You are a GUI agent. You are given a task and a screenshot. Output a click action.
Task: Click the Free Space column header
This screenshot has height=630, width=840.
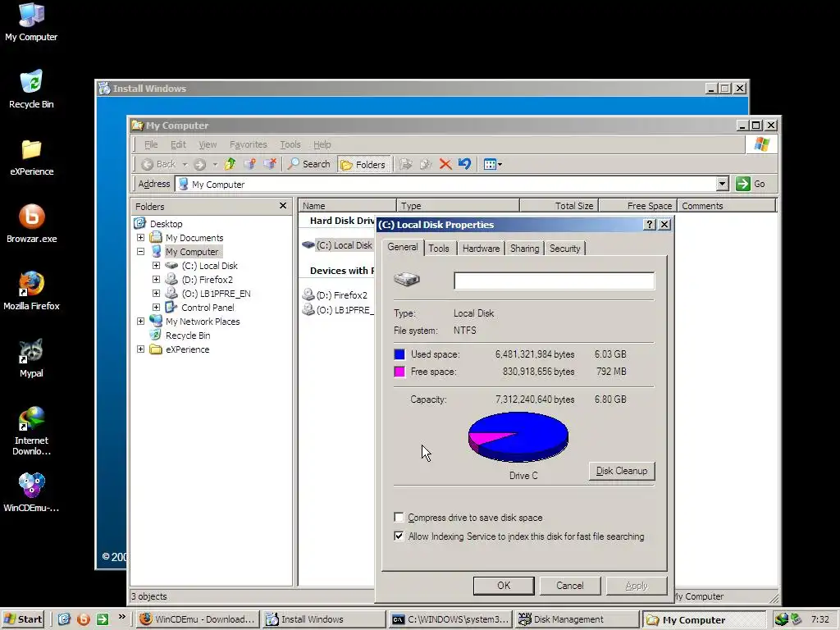point(637,206)
